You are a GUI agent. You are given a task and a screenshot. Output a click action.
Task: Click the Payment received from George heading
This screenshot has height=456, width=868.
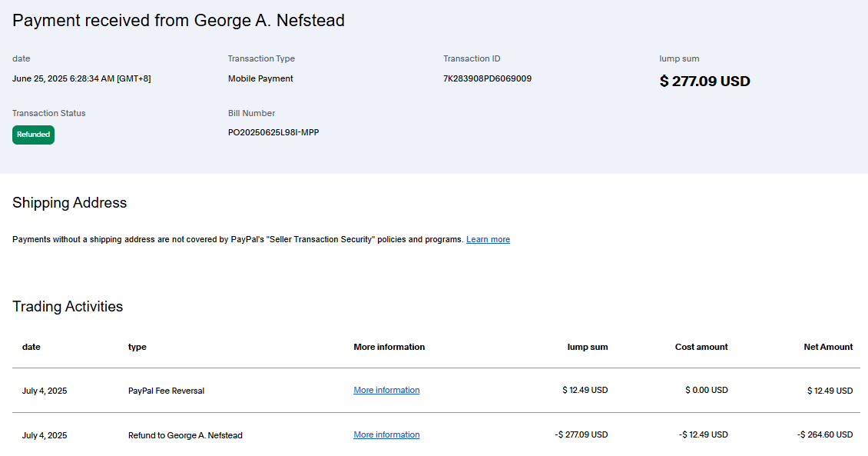pyautogui.click(x=178, y=21)
